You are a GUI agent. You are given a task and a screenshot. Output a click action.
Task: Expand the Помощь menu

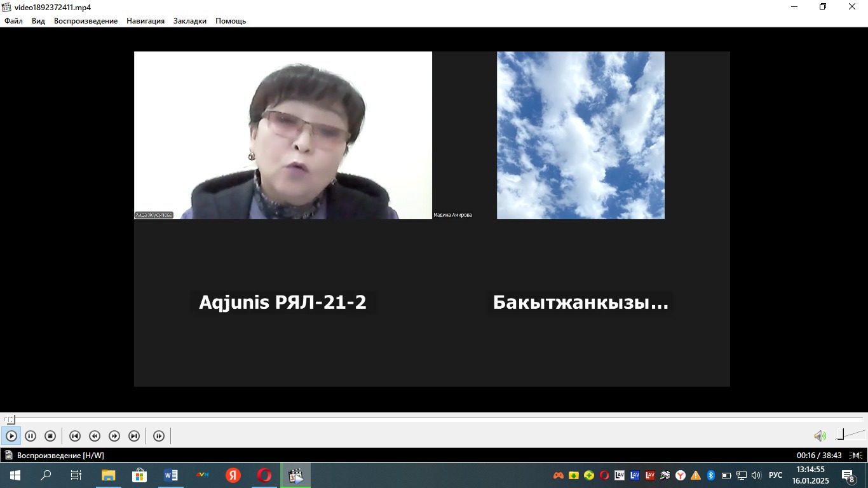click(x=231, y=21)
